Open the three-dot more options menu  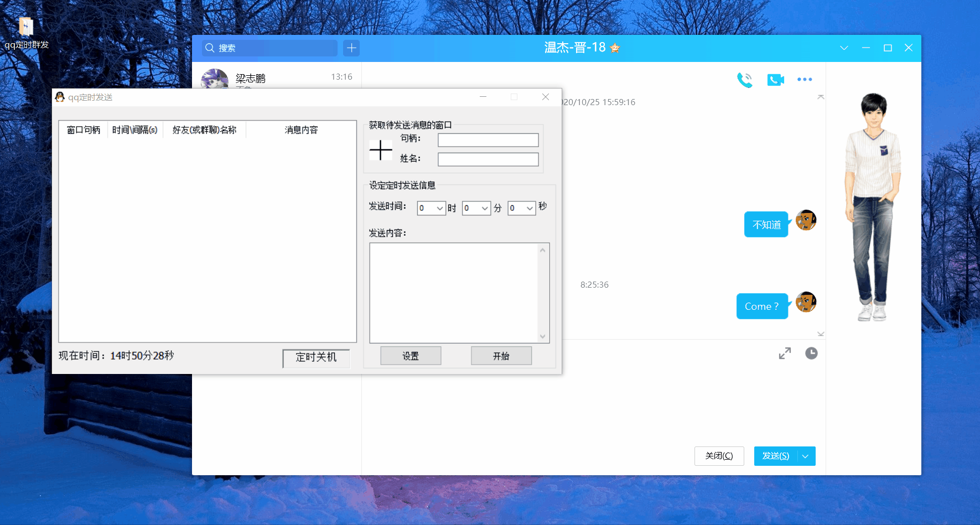(805, 80)
